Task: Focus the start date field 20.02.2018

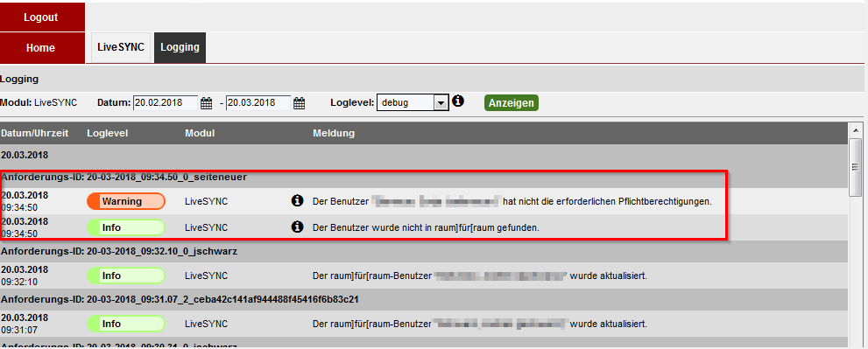Action: pos(166,103)
